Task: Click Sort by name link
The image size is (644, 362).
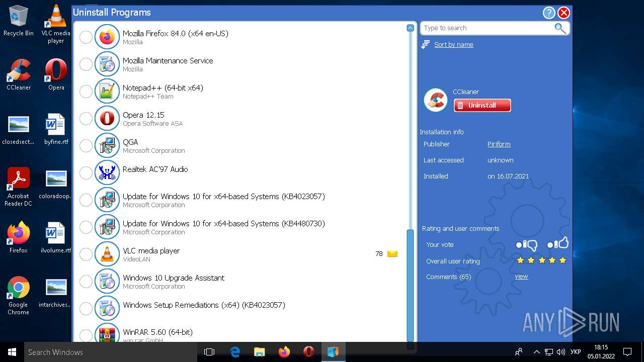Action: click(453, 45)
